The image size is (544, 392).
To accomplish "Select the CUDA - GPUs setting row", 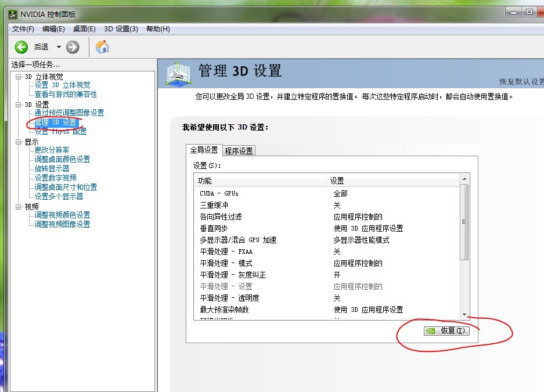I will click(x=327, y=193).
